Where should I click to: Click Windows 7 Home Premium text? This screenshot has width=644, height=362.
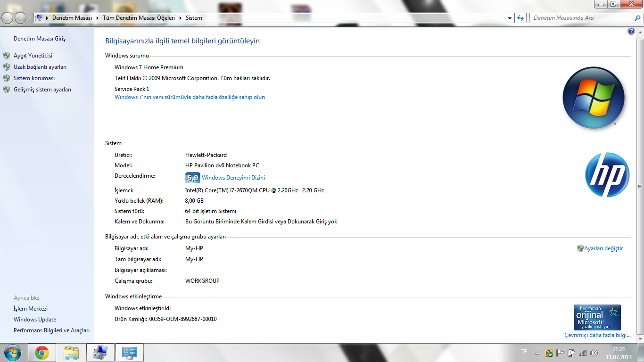pyautogui.click(x=149, y=67)
